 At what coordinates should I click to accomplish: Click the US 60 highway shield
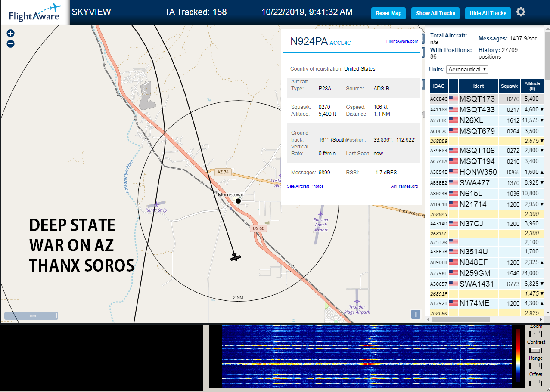pyautogui.click(x=258, y=228)
